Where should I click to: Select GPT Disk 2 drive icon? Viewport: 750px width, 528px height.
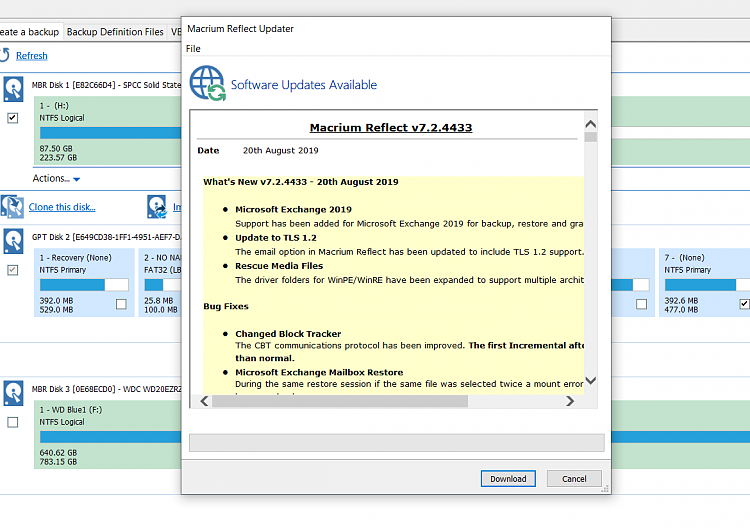(13, 241)
